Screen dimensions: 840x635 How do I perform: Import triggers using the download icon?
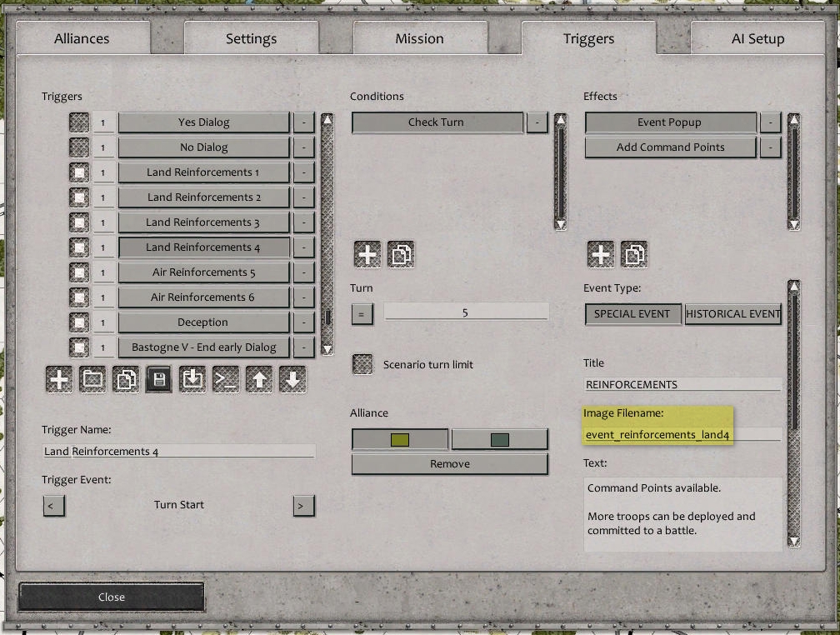[192, 378]
